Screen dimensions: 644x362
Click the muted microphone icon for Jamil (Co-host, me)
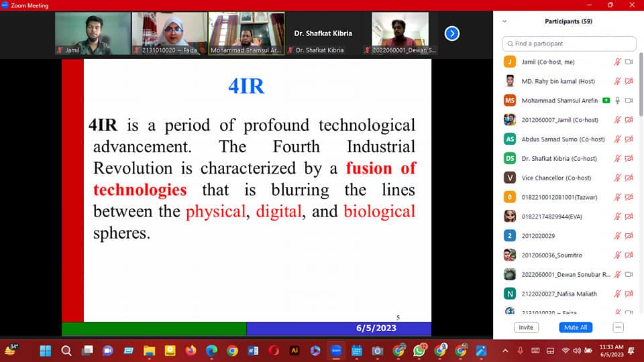pos(617,62)
